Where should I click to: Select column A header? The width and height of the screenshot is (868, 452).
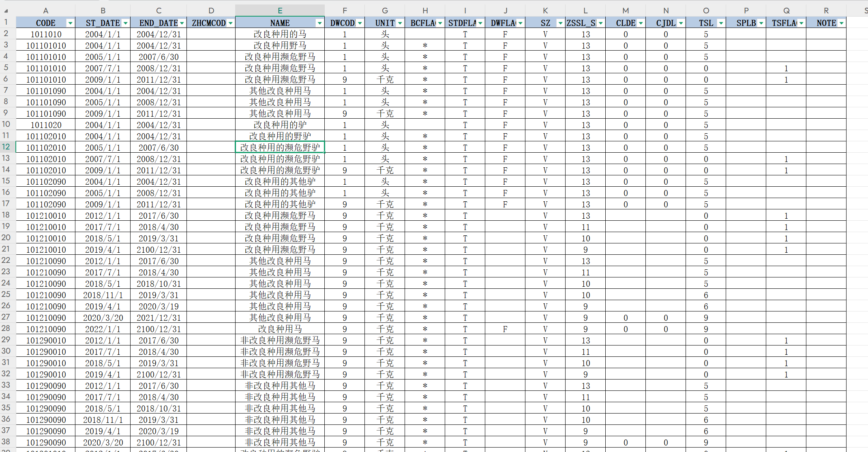point(45,11)
